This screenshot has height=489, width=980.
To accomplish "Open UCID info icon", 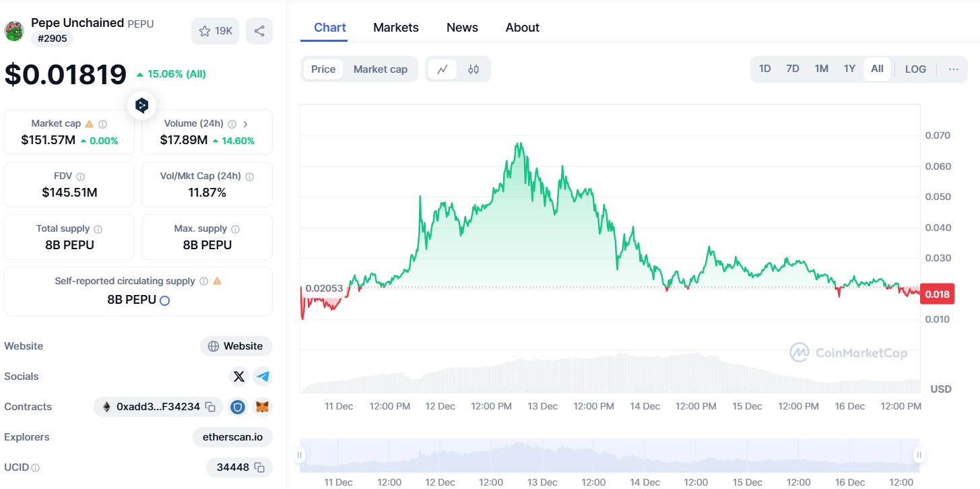I will point(35,467).
